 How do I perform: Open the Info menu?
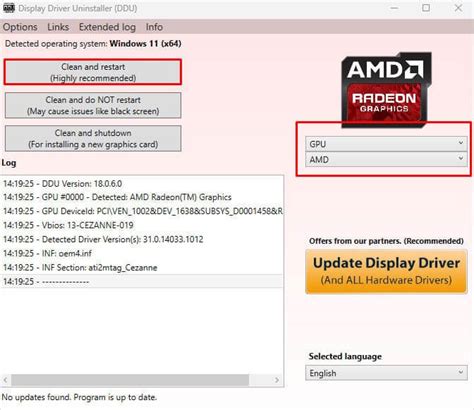(154, 27)
